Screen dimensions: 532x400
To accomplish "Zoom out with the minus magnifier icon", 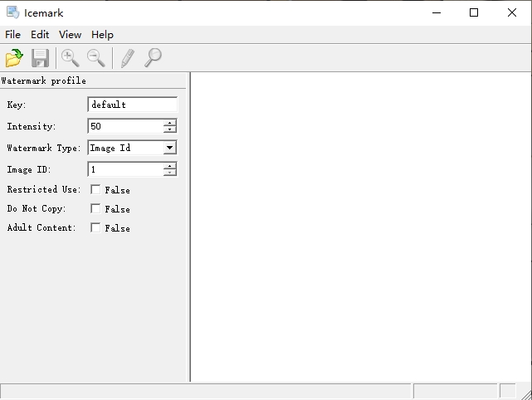I will pos(96,58).
